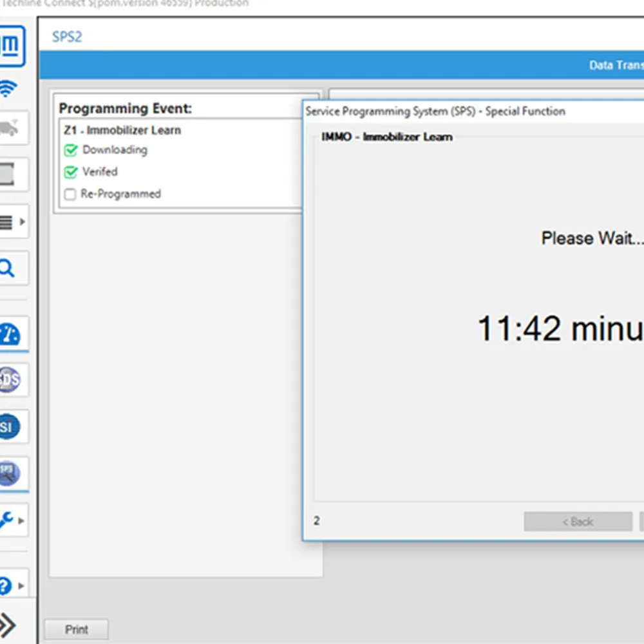This screenshot has height=644, width=644.
Task: Click the step number 2 in dialog
Action: tap(317, 521)
